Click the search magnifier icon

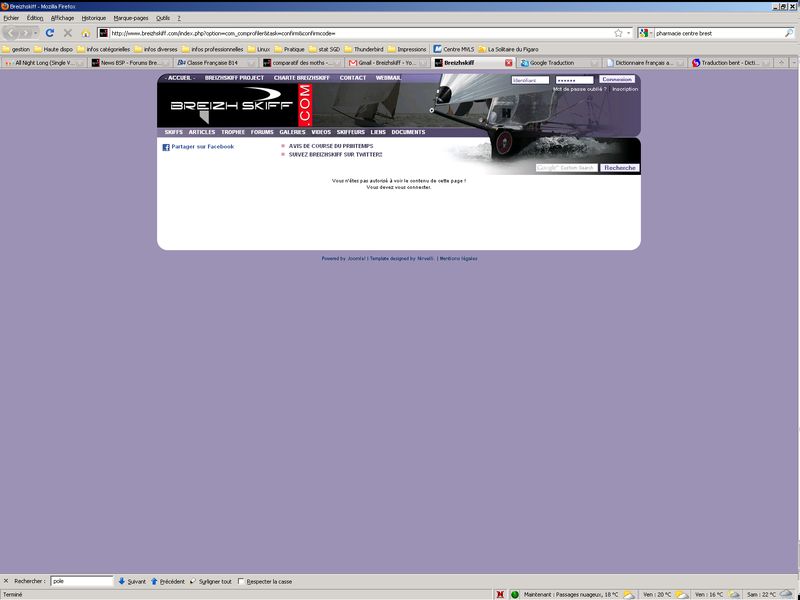(x=789, y=33)
